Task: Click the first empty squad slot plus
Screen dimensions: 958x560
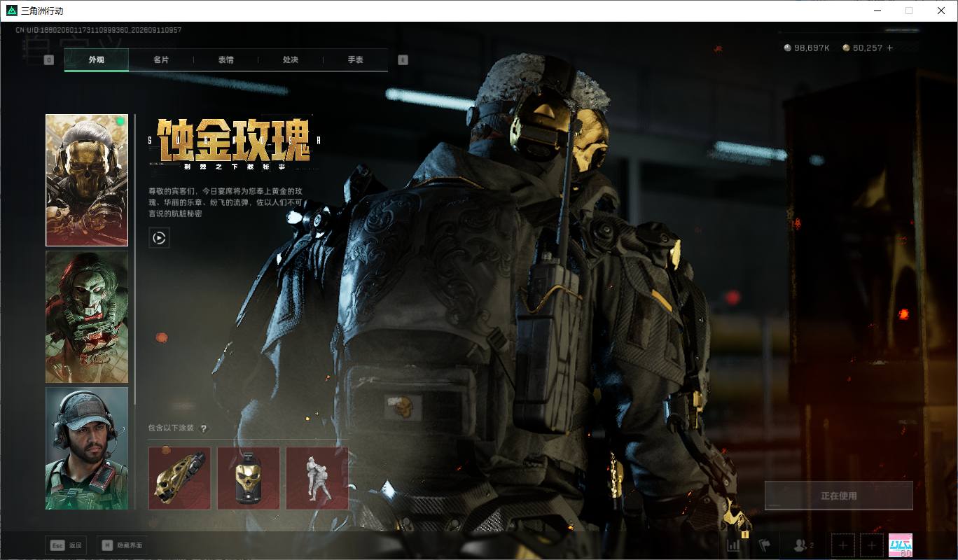Action: 842,545
